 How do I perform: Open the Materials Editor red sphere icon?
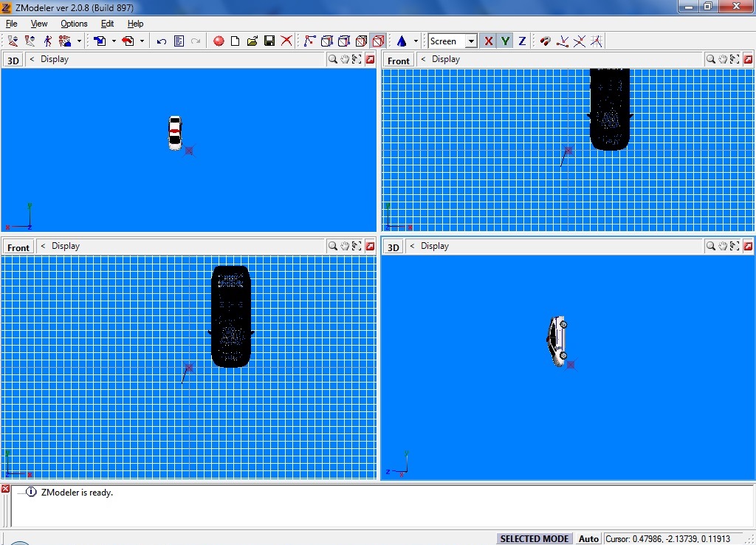(x=219, y=41)
